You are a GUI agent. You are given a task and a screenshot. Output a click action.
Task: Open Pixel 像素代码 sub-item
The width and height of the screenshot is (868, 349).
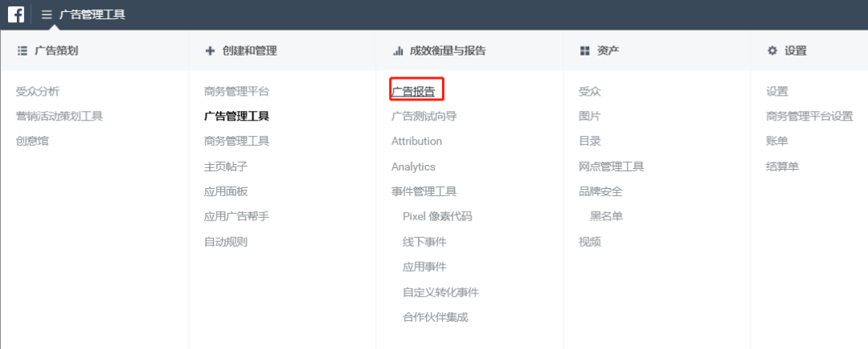click(437, 216)
